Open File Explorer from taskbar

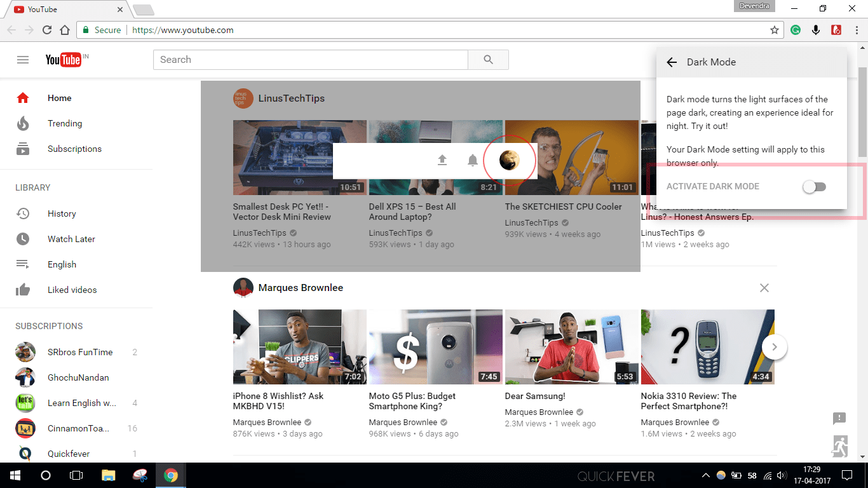click(x=109, y=475)
